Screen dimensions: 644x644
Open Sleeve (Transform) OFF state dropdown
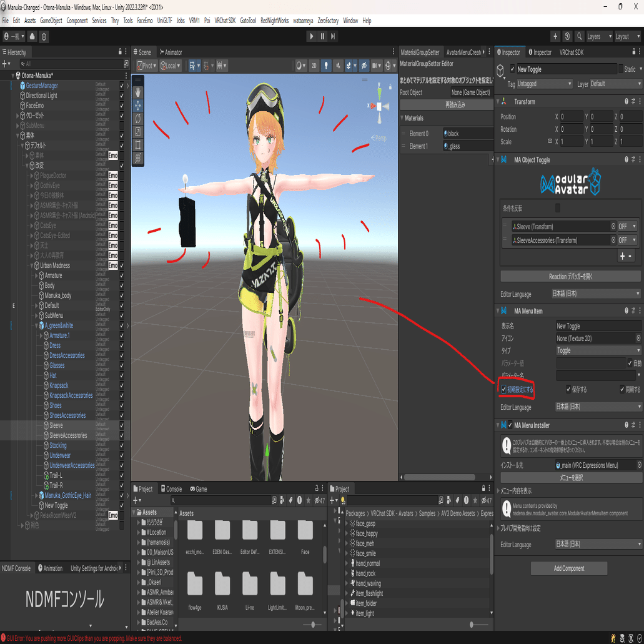627,226
